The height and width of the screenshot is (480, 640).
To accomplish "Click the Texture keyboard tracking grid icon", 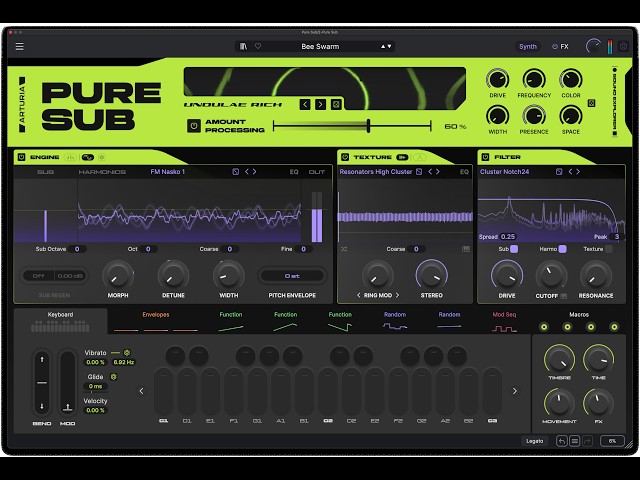I will coord(466,249).
